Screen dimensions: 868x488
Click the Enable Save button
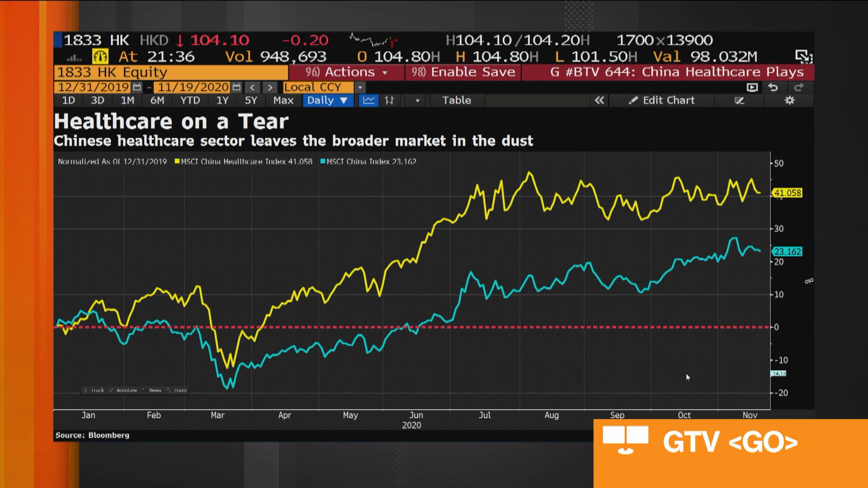[463, 72]
